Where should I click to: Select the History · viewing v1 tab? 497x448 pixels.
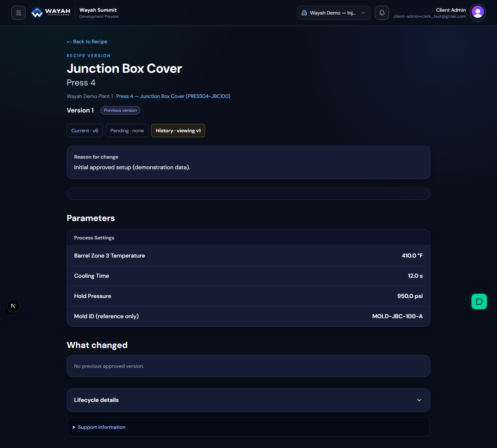tap(178, 131)
